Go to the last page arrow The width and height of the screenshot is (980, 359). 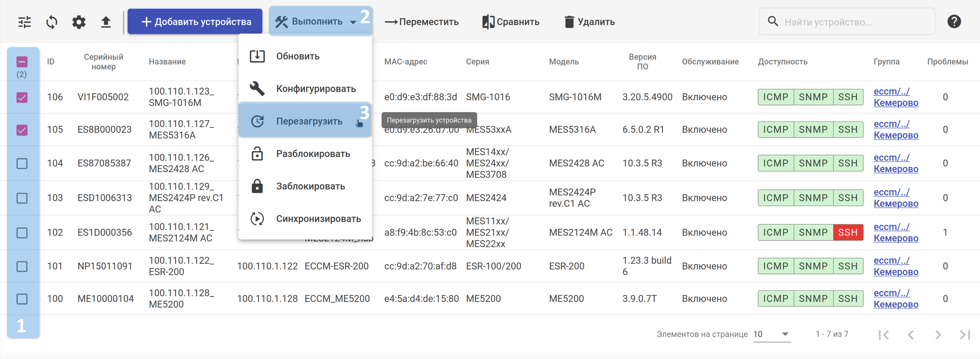(x=964, y=335)
